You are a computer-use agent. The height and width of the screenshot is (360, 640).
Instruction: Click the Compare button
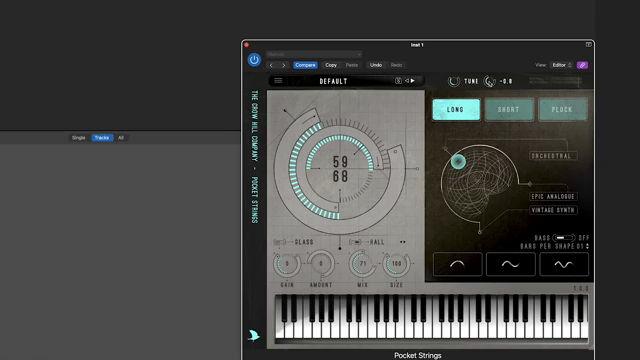coord(305,65)
